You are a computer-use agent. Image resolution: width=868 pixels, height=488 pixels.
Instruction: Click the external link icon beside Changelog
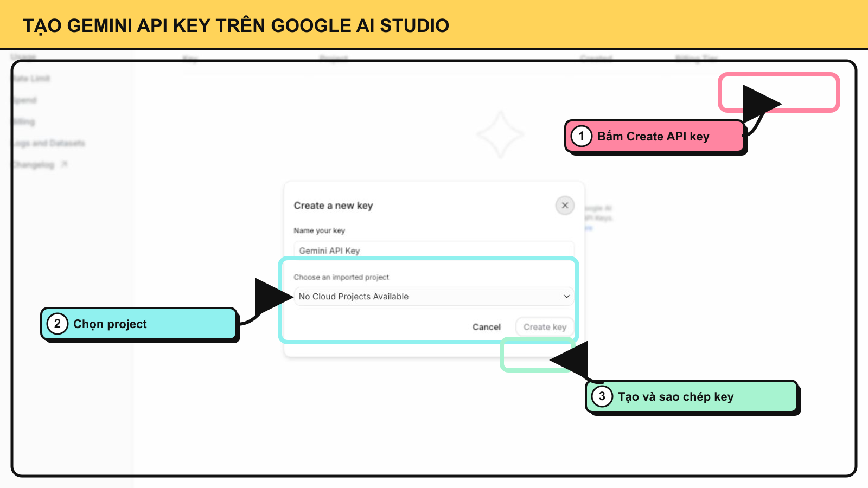click(x=64, y=164)
